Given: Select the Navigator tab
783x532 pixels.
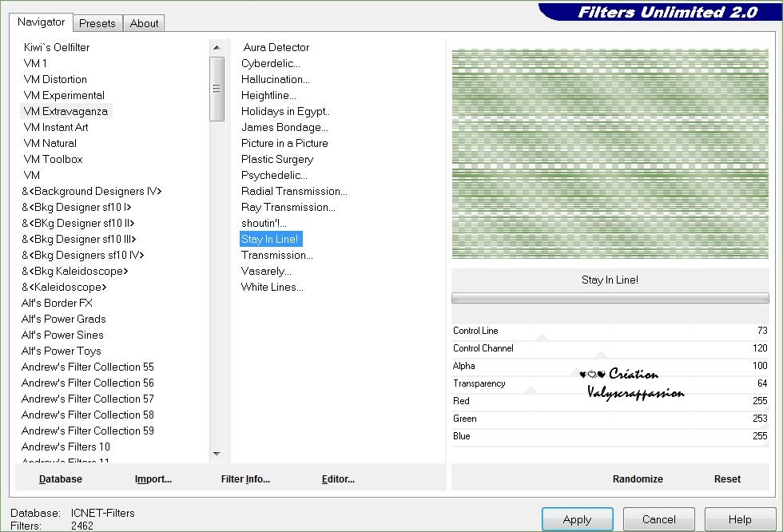Looking at the screenshot, I should [42, 22].
